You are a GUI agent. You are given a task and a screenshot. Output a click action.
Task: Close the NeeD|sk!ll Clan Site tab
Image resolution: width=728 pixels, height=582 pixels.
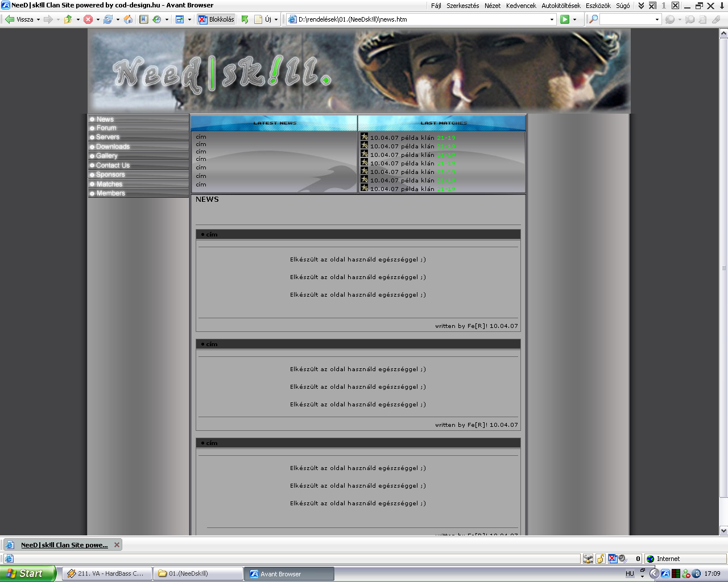point(117,544)
